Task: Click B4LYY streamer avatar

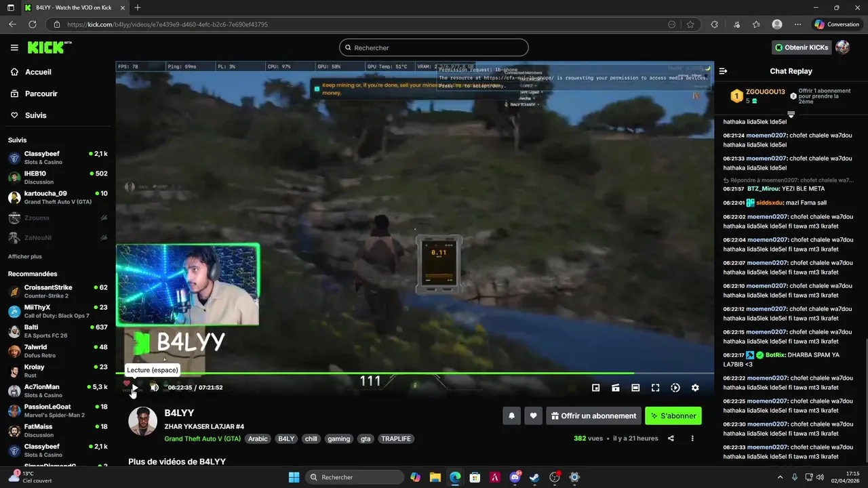Action: [143, 422]
